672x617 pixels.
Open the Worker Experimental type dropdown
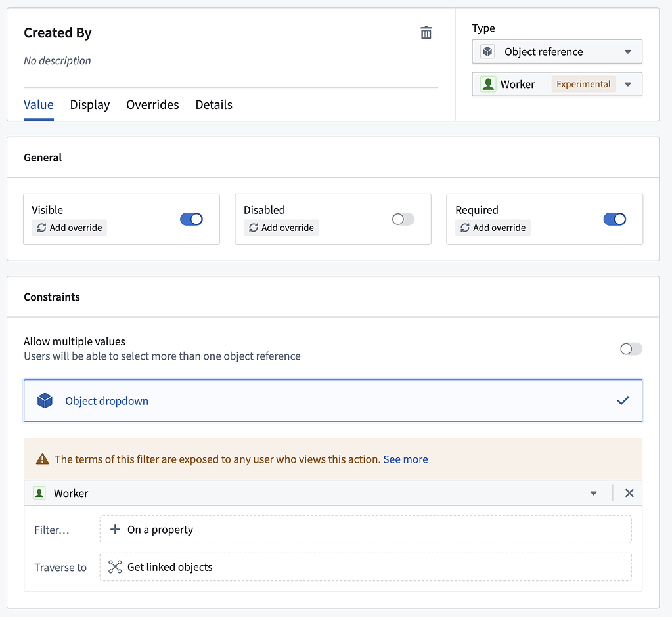coord(629,84)
